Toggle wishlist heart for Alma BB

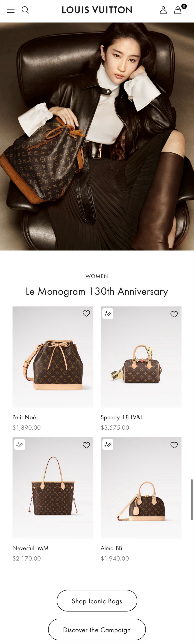click(174, 445)
